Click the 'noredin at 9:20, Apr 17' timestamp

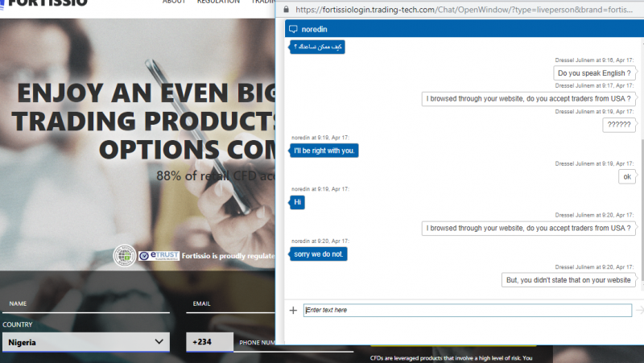(x=320, y=241)
